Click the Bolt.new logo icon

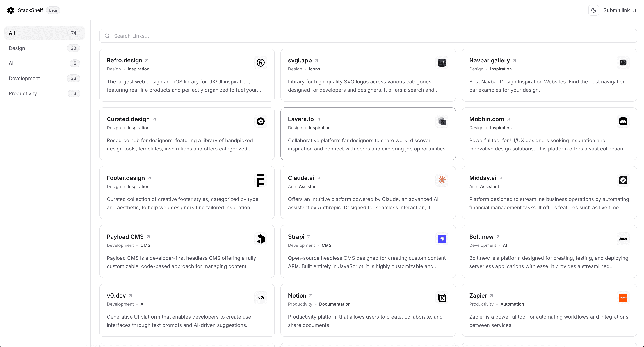tap(623, 239)
